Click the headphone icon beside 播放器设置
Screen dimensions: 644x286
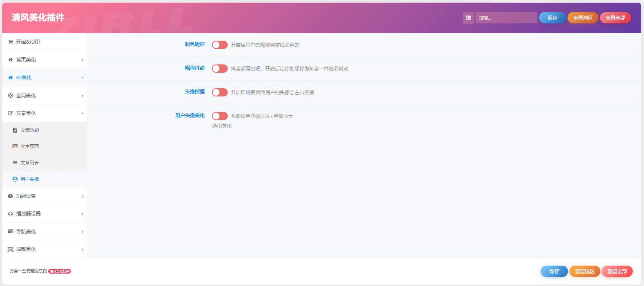pyautogui.click(x=11, y=214)
